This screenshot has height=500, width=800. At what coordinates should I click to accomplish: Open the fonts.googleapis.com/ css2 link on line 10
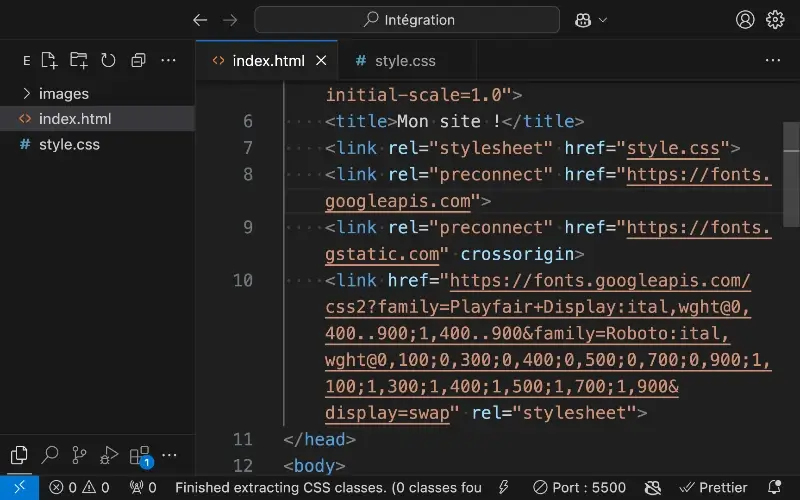click(548, 347)
